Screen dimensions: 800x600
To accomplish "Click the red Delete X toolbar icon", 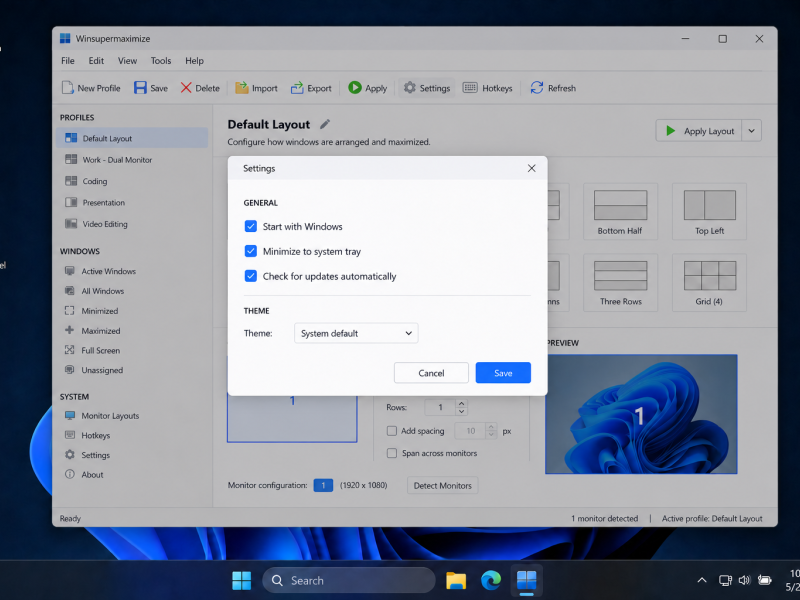I will pyautogui.click(x=186, y=88).
